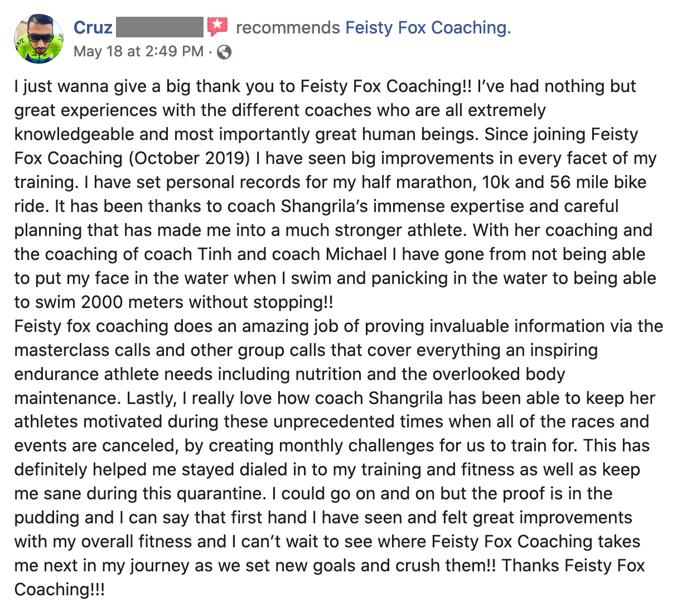Click the final word "Coaching!!!" ending the review
Image resolution: width=677 pixels, height=616 pixels.
60,589
